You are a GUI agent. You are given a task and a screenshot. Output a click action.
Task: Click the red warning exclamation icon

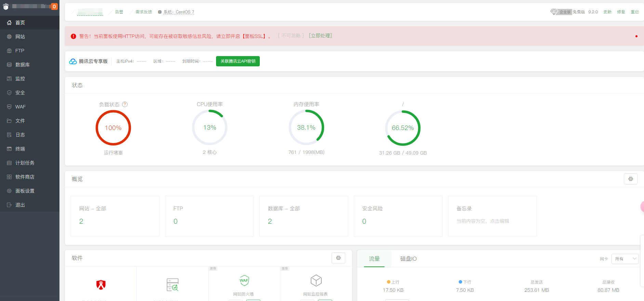[x=73, y=36]
